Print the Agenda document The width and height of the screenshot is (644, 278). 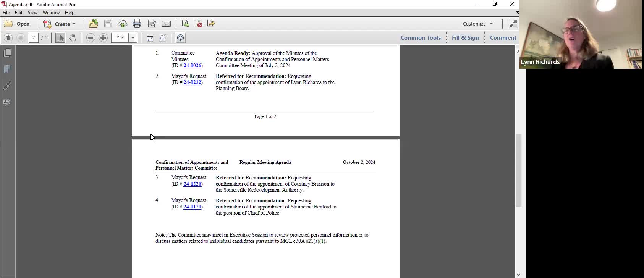(x=137, y=24)
